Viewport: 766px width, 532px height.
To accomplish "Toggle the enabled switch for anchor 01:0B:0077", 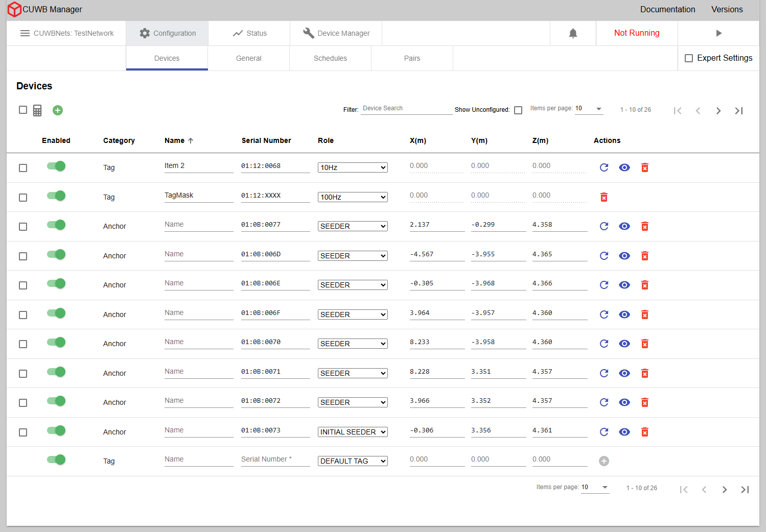I will coord(56,225).
